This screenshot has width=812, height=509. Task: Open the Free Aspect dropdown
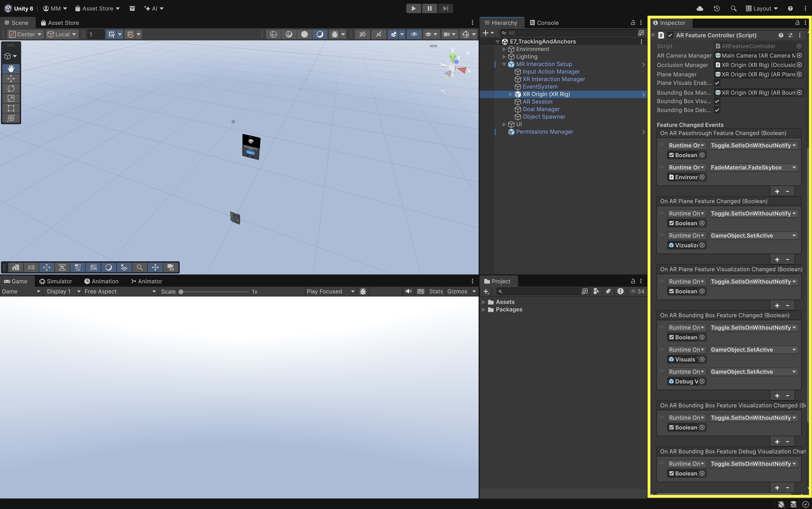pos(120,292)
